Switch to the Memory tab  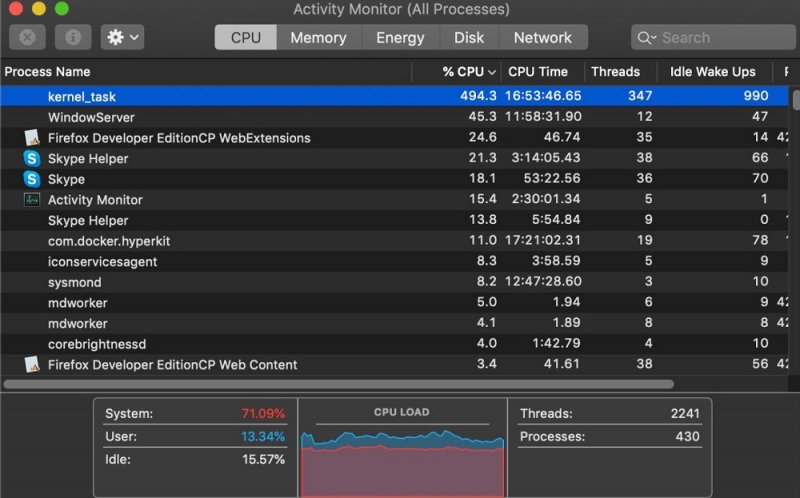click(318, 37)
